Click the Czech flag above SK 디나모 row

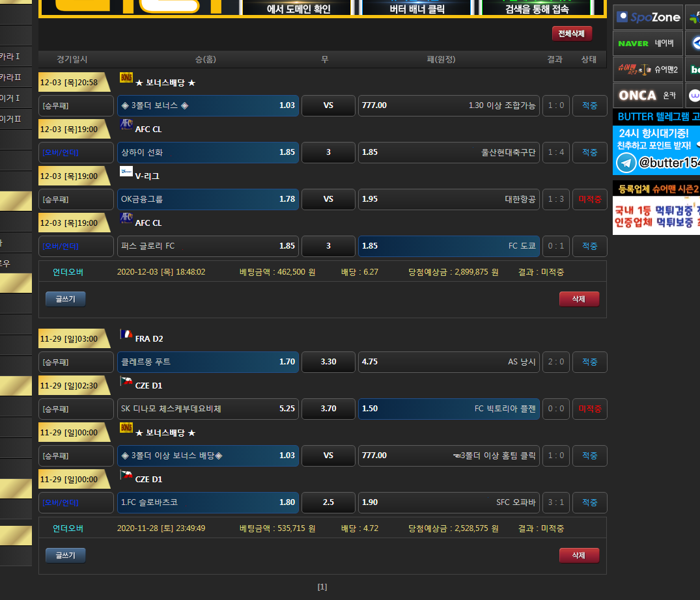[126, 381]
